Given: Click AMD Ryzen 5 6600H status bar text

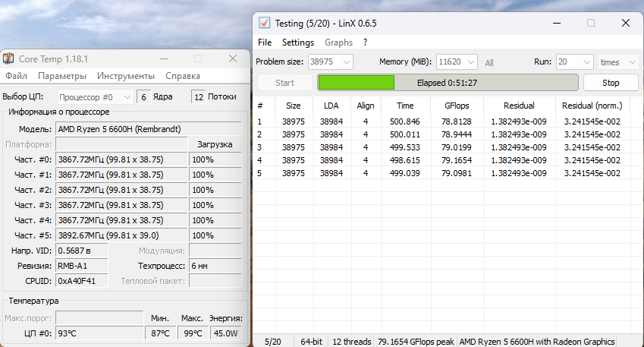Looking at the screenshot, I should [x=537, y=342].
